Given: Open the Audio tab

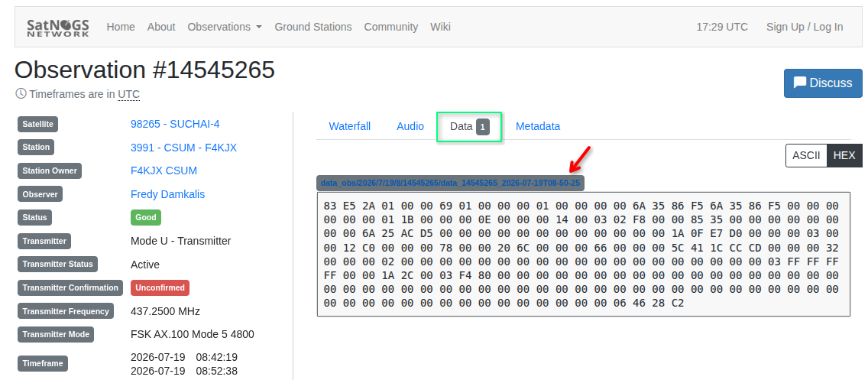Looking at the screenshot, I should point(410,126).
